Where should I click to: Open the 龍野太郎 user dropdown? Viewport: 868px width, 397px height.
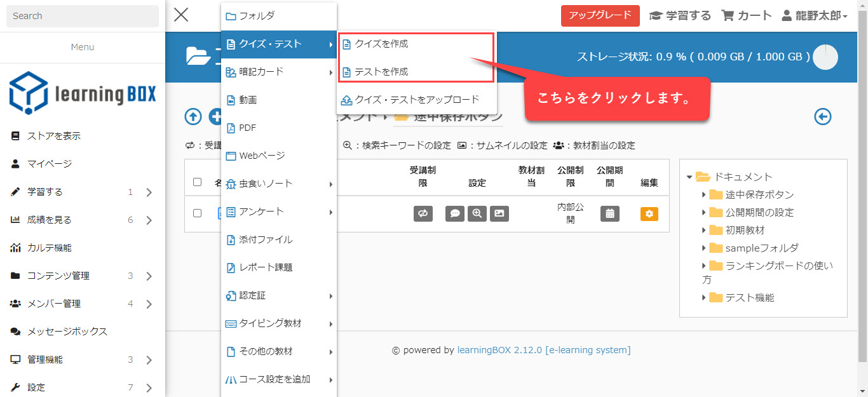tap(814, 16)
